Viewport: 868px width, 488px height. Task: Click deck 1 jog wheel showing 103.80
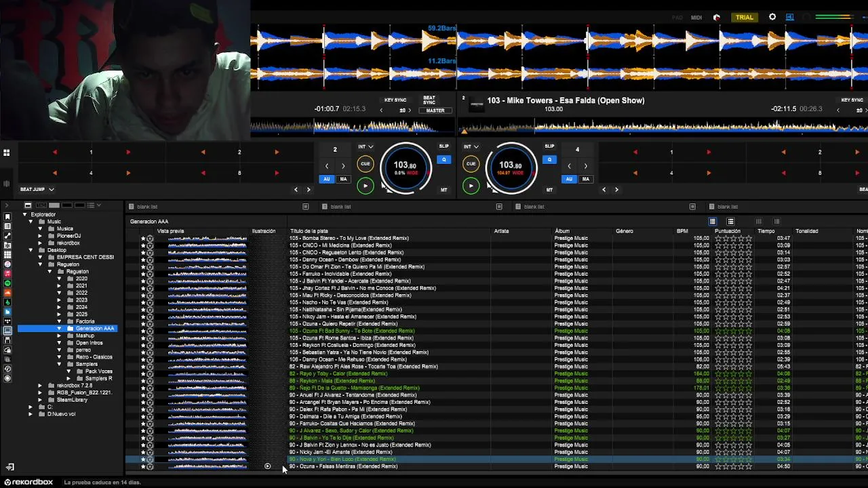405,167
